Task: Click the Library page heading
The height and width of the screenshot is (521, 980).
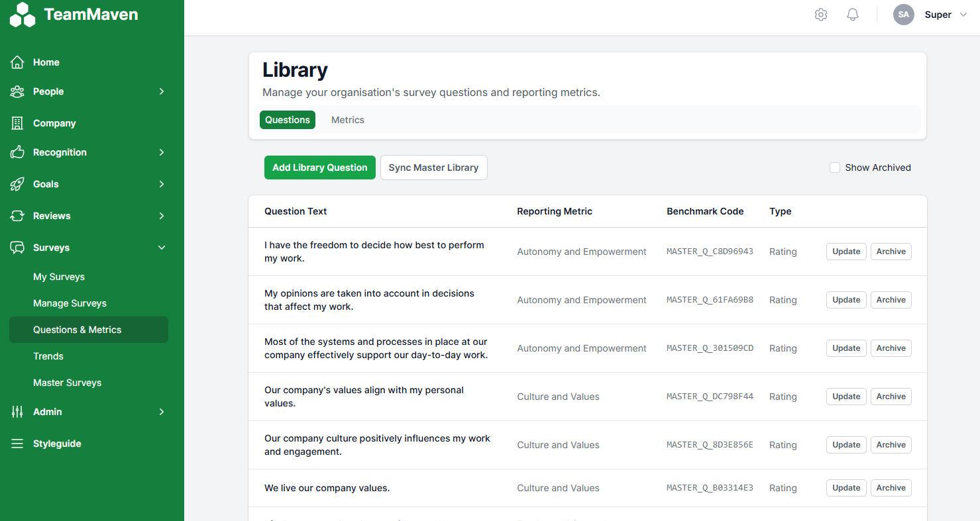Action: [295, 70]
